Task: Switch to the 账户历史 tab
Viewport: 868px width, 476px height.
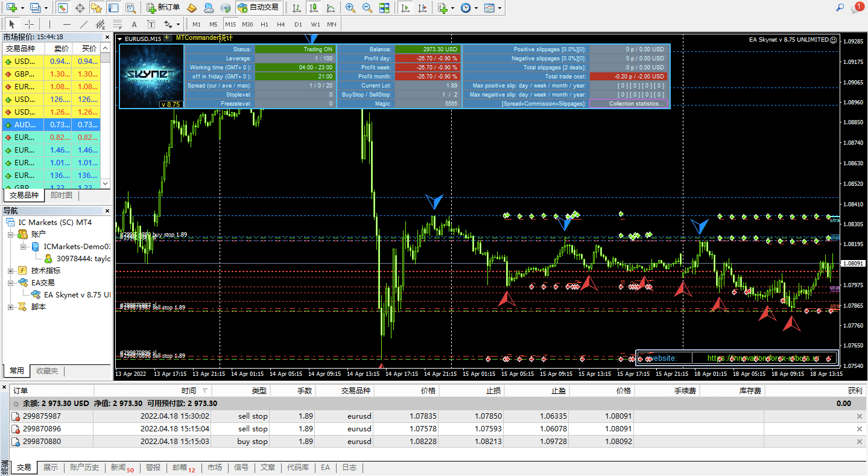Action: point(84,468)
